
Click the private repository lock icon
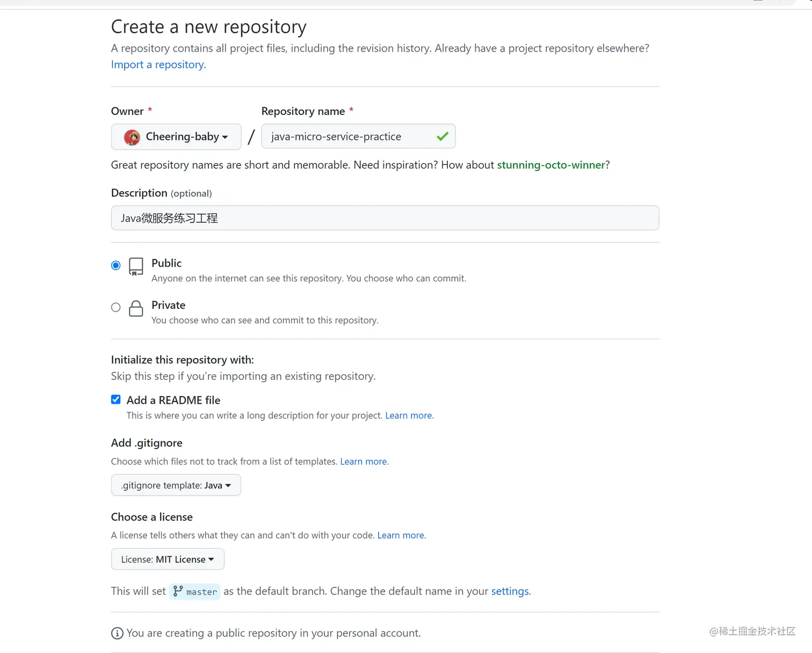point(136,308)
